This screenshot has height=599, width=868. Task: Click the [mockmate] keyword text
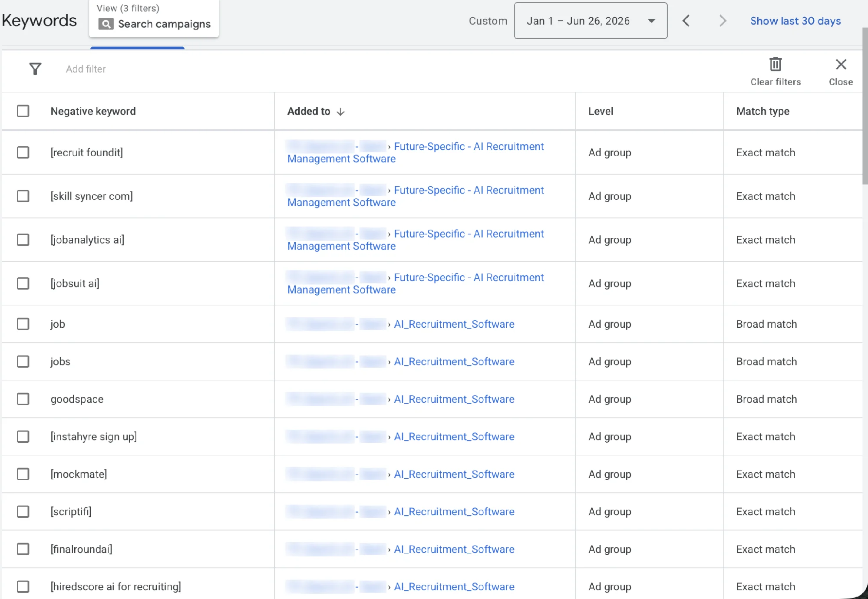[x=79, y=474]
